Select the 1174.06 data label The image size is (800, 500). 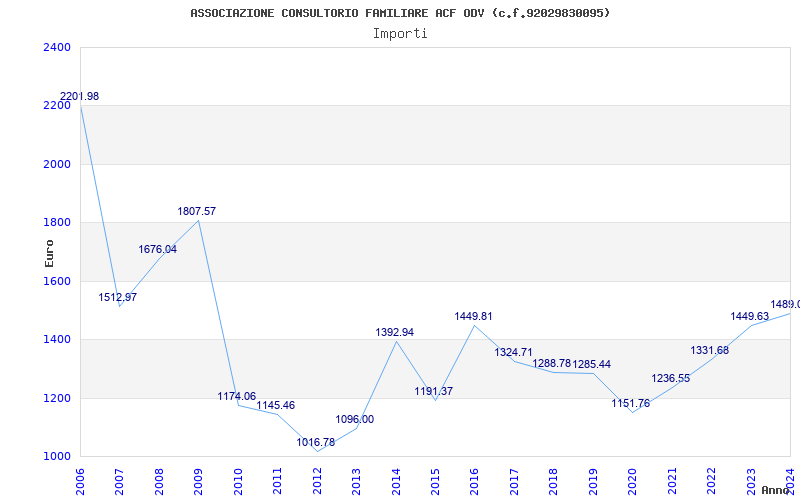[x=237, y=396]
